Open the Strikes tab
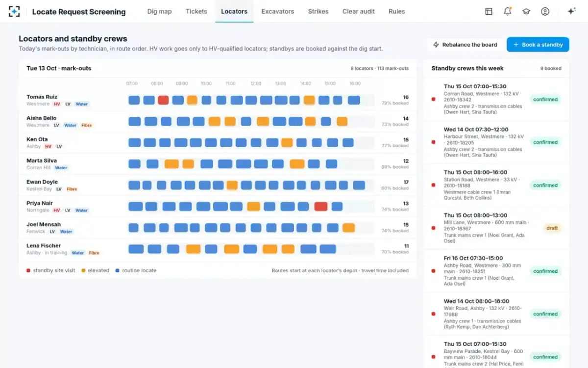 point(318,11)
